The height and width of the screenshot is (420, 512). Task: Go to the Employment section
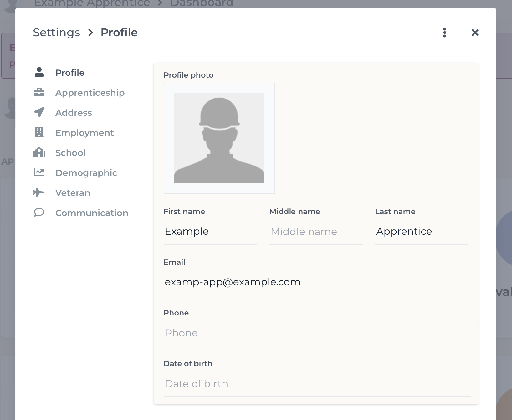click(85, 133)
